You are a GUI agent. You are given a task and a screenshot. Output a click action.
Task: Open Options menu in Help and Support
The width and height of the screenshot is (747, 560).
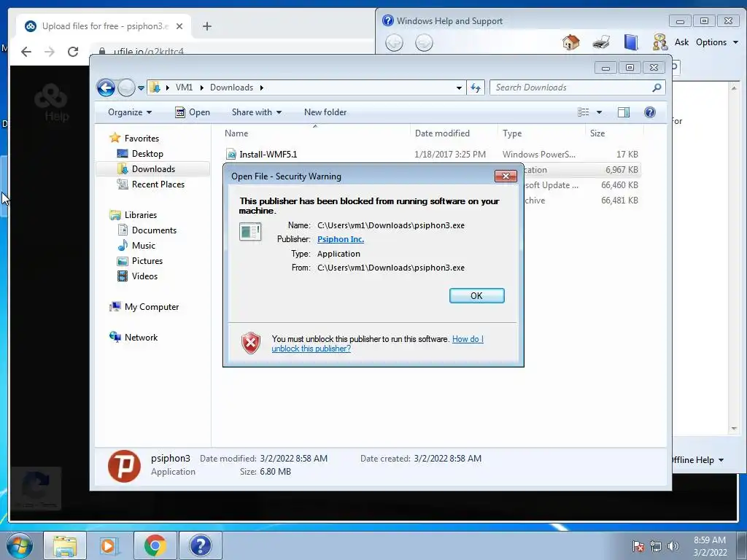pos(716,42)
